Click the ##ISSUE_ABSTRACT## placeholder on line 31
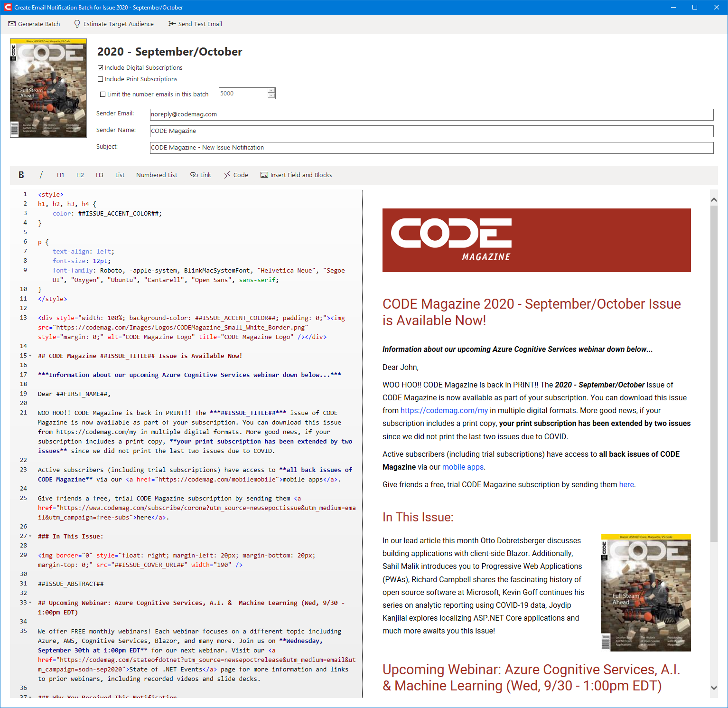This screenshot has height=708, width=728. point(71,584)
